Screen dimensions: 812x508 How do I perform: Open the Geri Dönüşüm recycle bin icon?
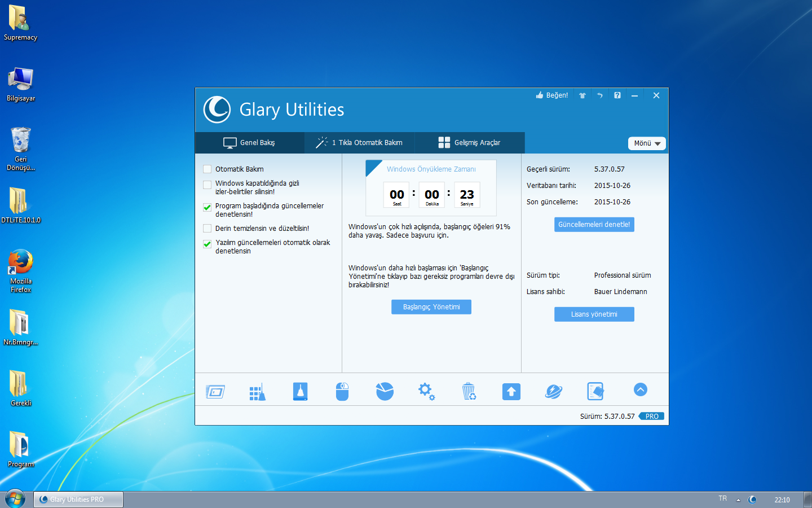point(21,148)
